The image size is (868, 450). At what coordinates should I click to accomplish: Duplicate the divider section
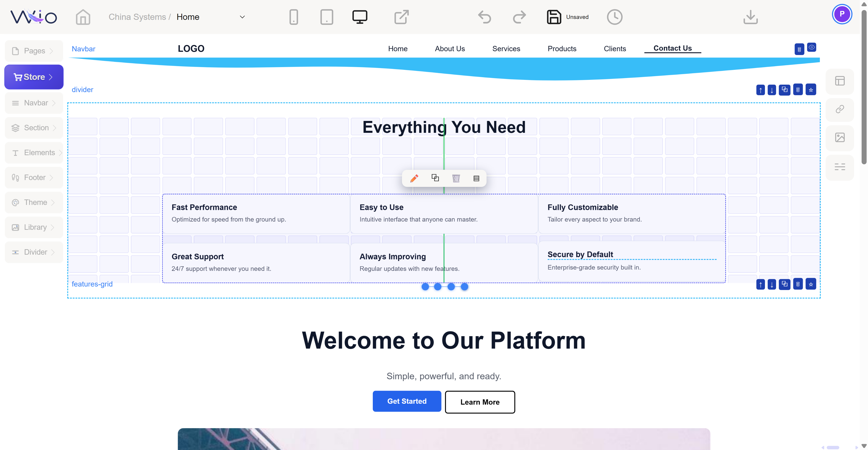click(x=784, y=89)
